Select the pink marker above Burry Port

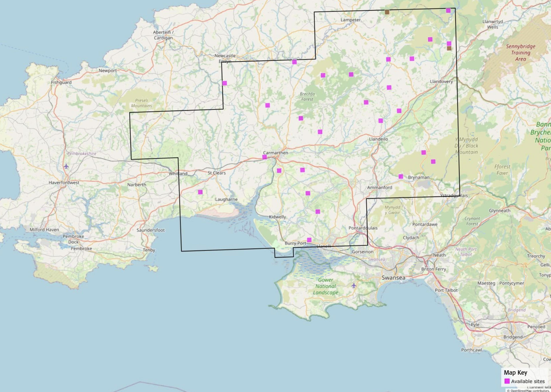pyautogui.click(x=309, y=240)
